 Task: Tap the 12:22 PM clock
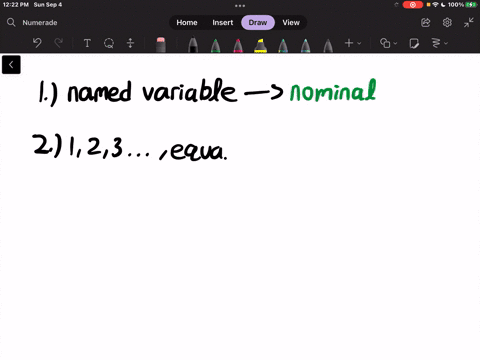16,5
